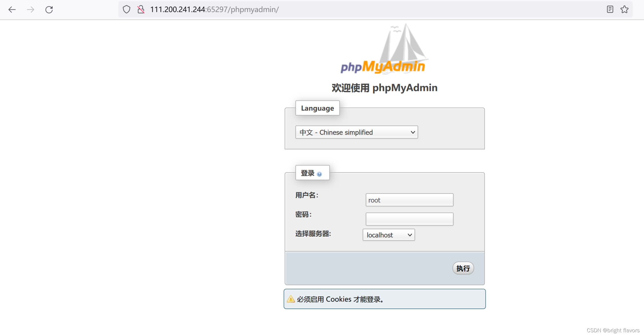Open the login help question mark icon
The image size is (644, 336).
pyautogui.click(x=319, y=174)
